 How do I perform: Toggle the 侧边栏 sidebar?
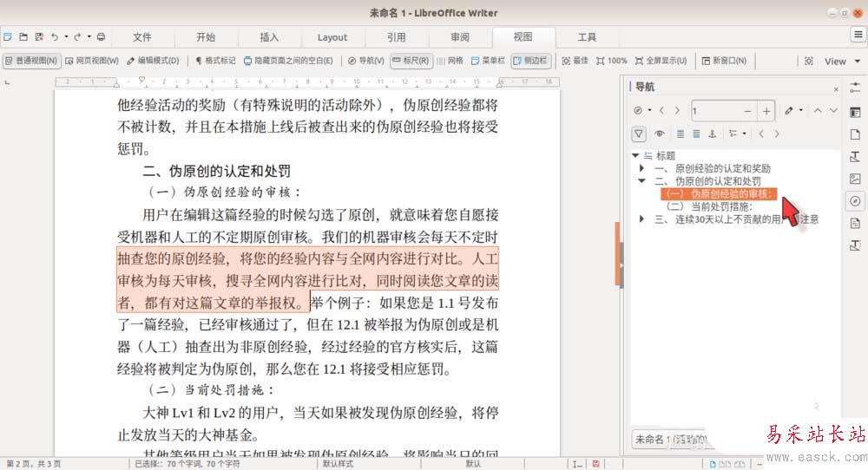(529, 61)
